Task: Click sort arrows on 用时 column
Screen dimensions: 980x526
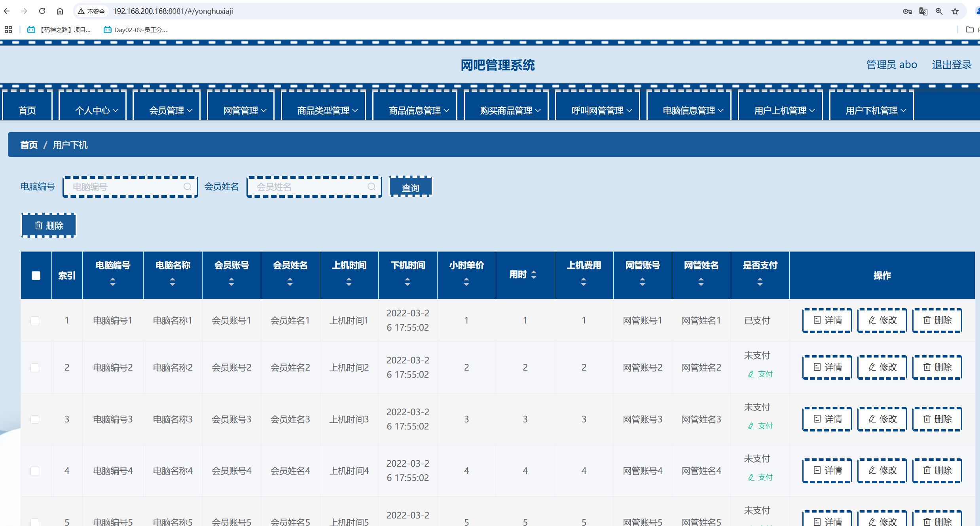Action: tap(534, 274)
